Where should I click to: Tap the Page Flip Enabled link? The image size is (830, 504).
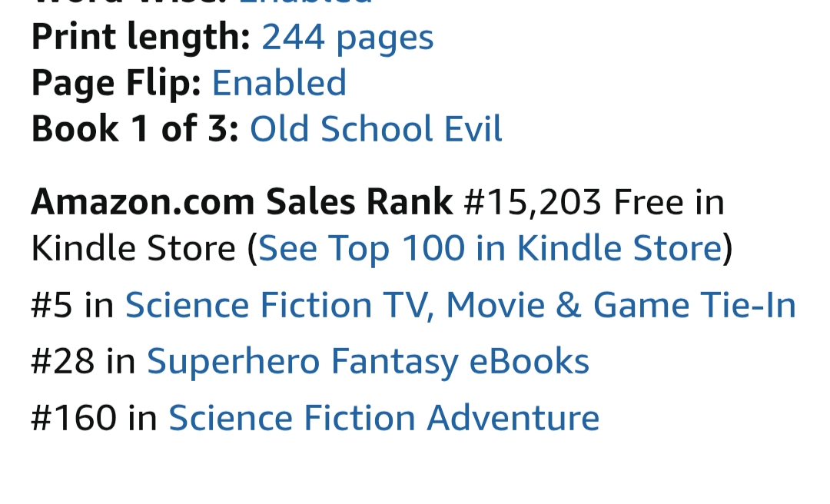[279, 83]
